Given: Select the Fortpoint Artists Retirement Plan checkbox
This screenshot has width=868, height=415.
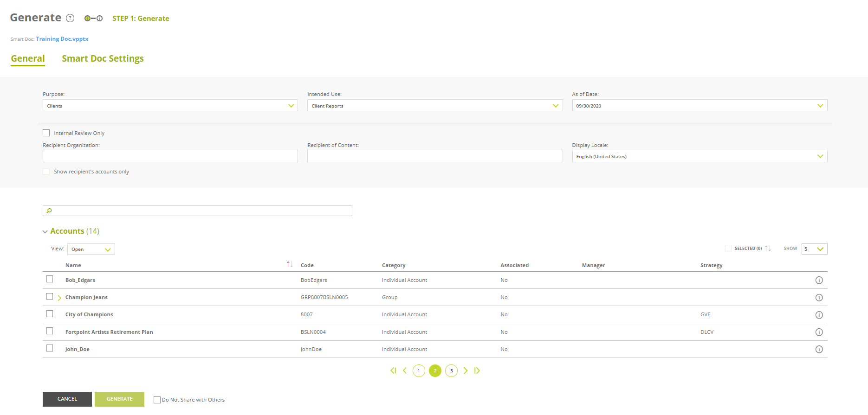Looking at the screenshot, I should click(x=50, y=331).
